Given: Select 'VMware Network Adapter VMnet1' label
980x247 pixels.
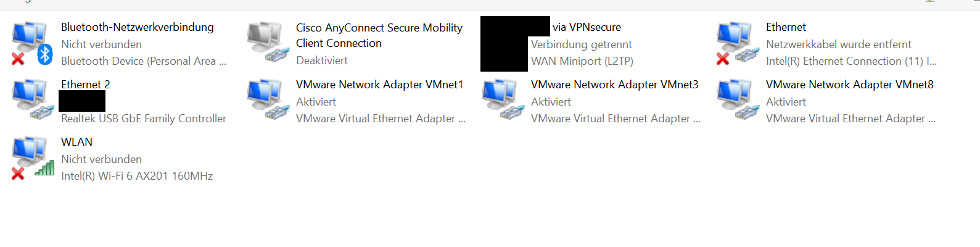Looking at the screenshot, I should pyautogui.click(x=379, y=85).
